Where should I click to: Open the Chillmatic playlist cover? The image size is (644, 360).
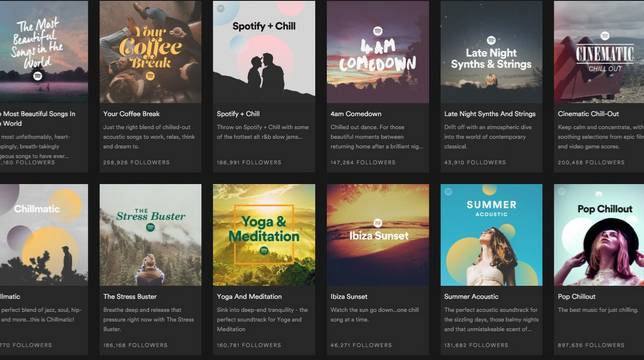coord(44,235)
